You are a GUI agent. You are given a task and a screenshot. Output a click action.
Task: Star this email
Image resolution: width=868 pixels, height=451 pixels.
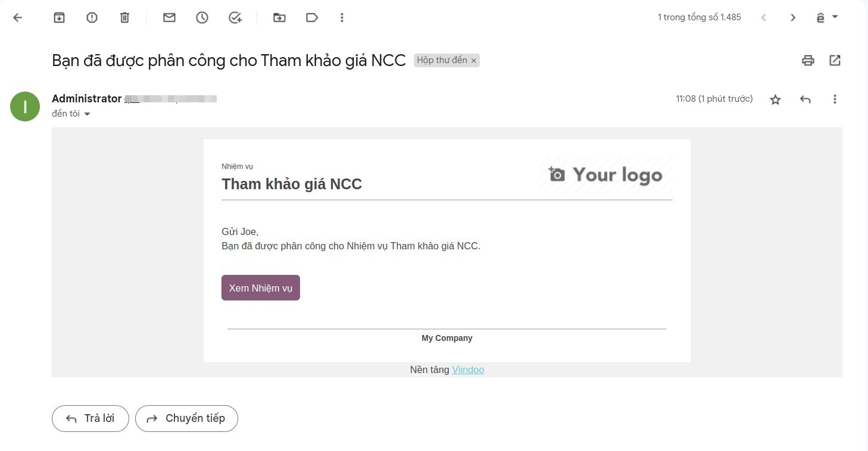point(775,99)
